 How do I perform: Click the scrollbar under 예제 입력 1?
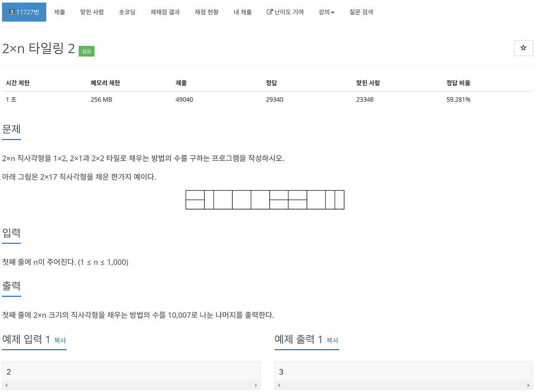click(x=131, y=385)
